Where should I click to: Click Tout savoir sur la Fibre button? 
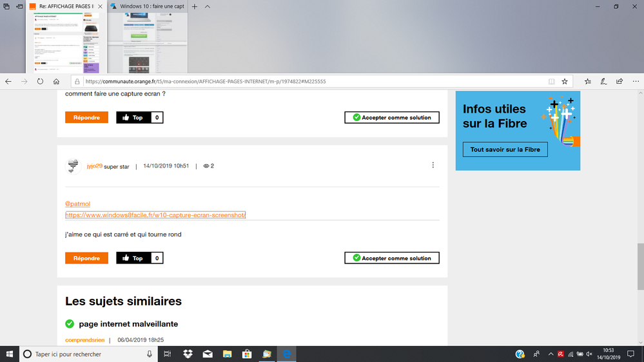[505, 149]
